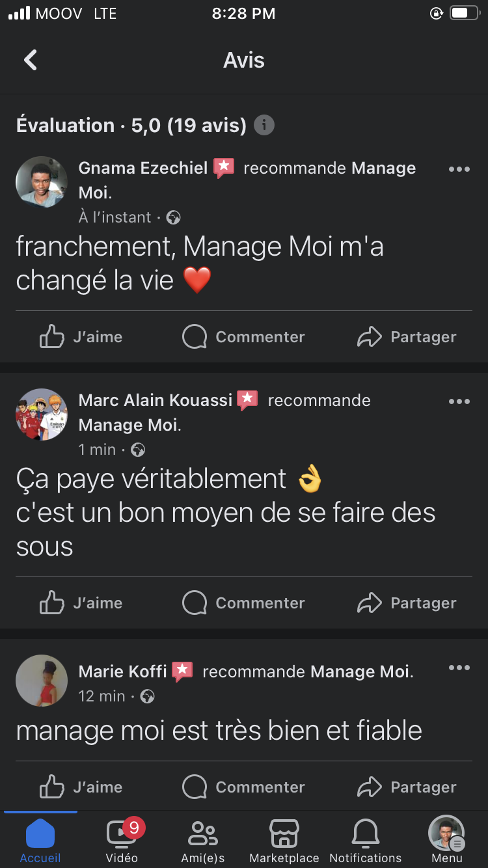Tap the rating info icon

point(264,125)
